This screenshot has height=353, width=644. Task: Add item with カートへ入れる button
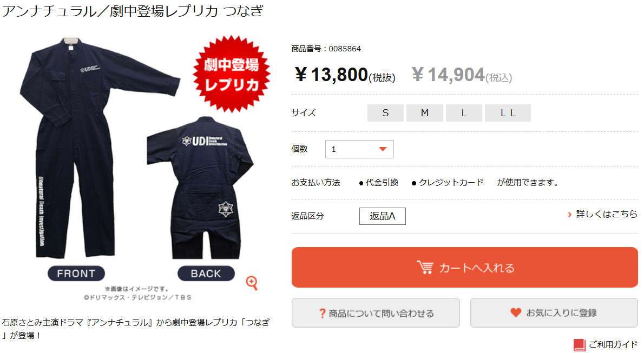click(x=464, y=267)
